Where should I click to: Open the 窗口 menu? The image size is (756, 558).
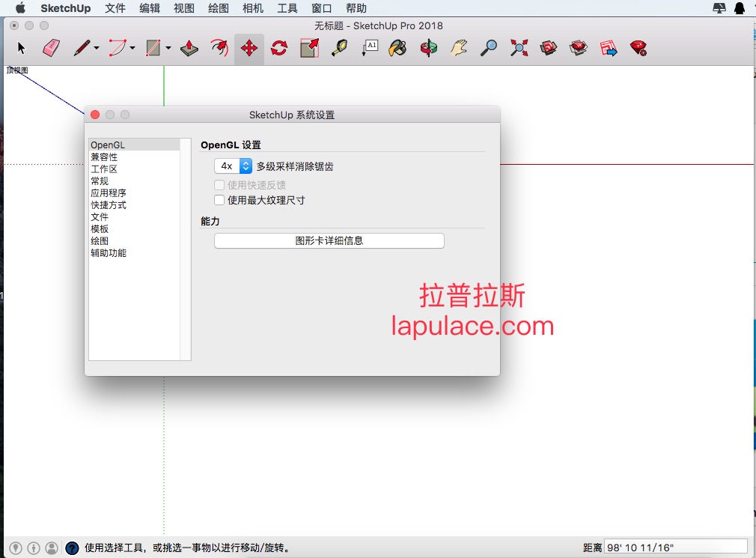tap(322, 8)
